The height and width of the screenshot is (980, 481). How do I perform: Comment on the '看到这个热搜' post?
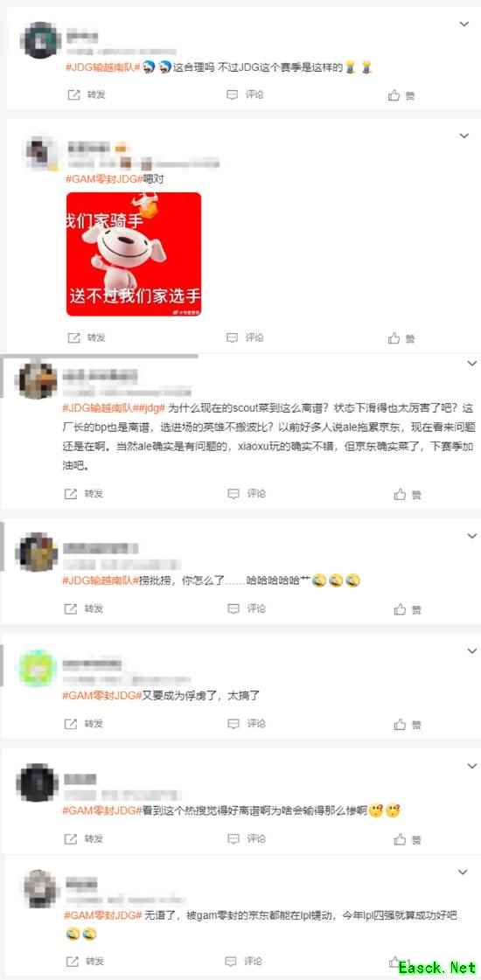pos(247,838)
